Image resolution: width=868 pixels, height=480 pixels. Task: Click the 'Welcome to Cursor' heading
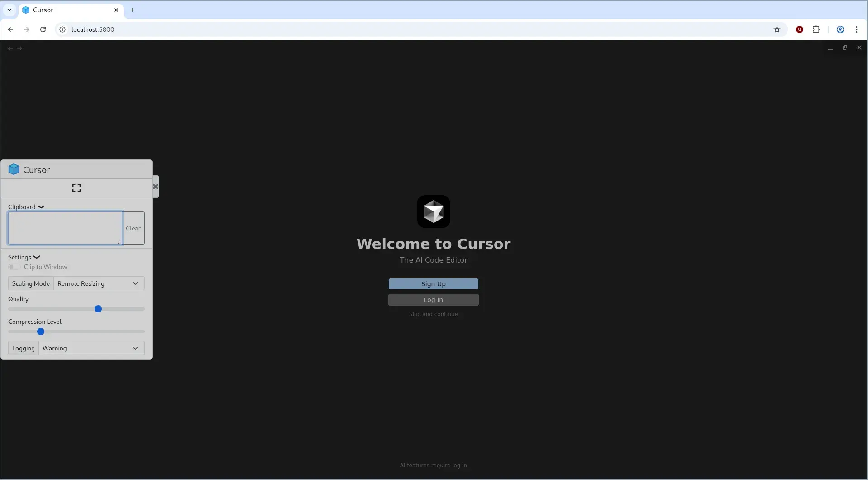434,244
